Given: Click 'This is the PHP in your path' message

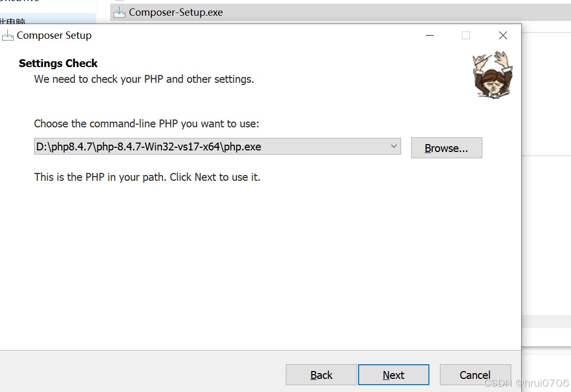Looking at the screenshot, I should [147, 177].
